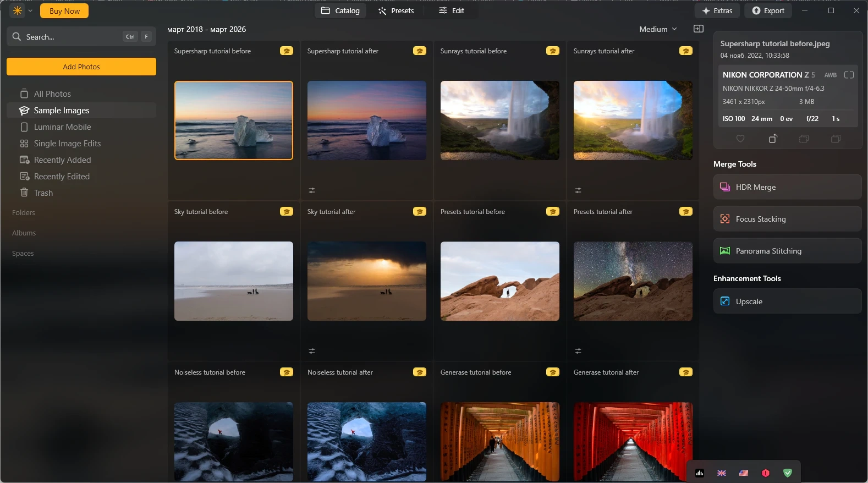Click the edits sliders icon under Supersharp tutorial after
Viewport: 868px width, 483px height.
[312, 190]
